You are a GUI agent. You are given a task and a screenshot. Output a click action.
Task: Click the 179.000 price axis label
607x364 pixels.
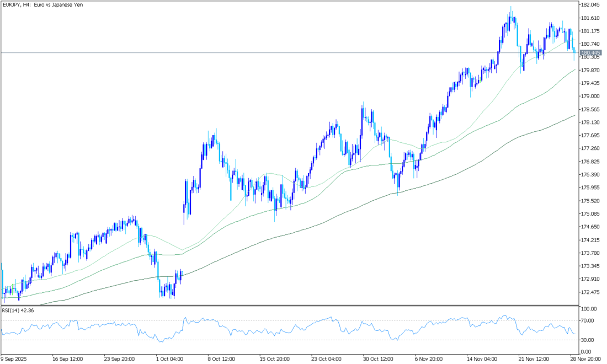[x=590, y=97]
